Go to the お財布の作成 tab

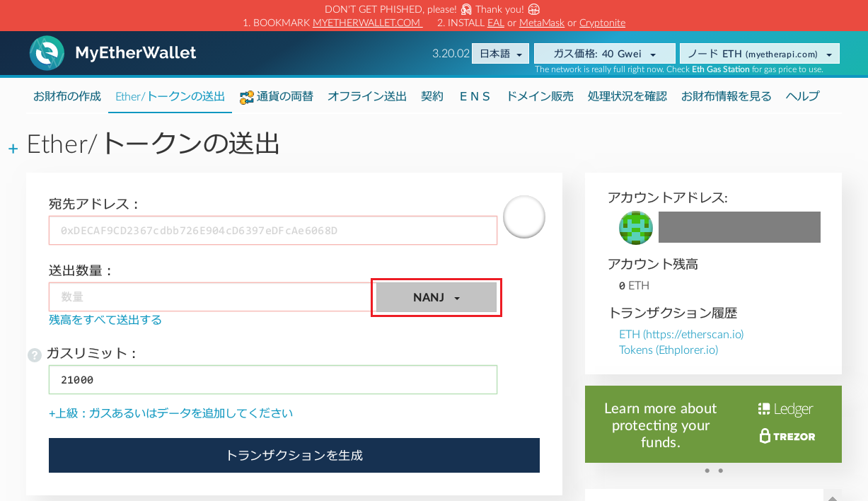point(67,96)
